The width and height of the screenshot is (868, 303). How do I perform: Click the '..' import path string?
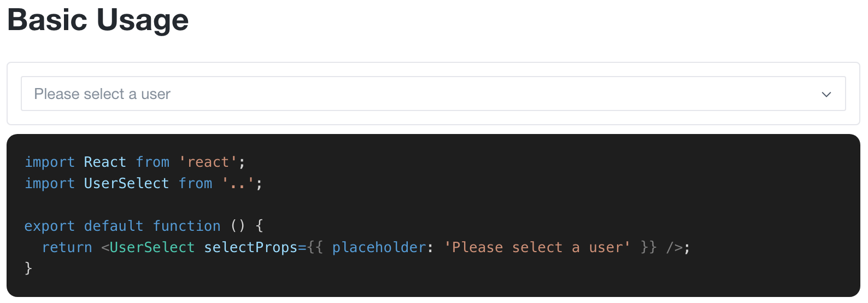(238, 184)
